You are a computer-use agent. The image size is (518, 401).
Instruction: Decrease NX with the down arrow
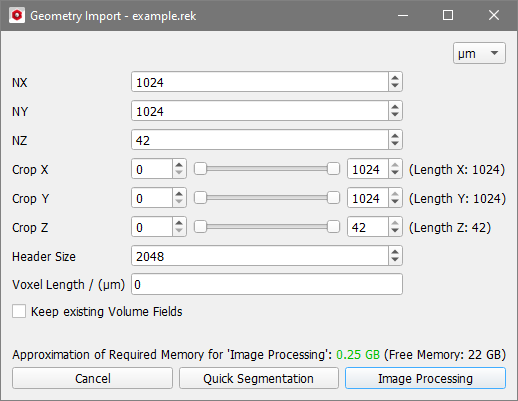[395, 86]
